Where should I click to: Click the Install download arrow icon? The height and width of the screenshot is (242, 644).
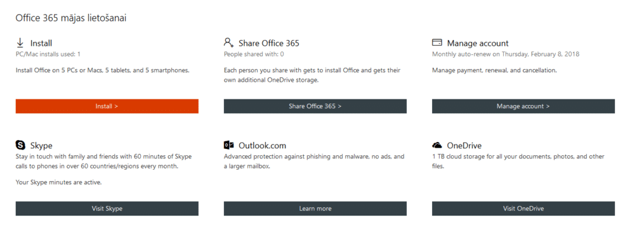(20, 43)
